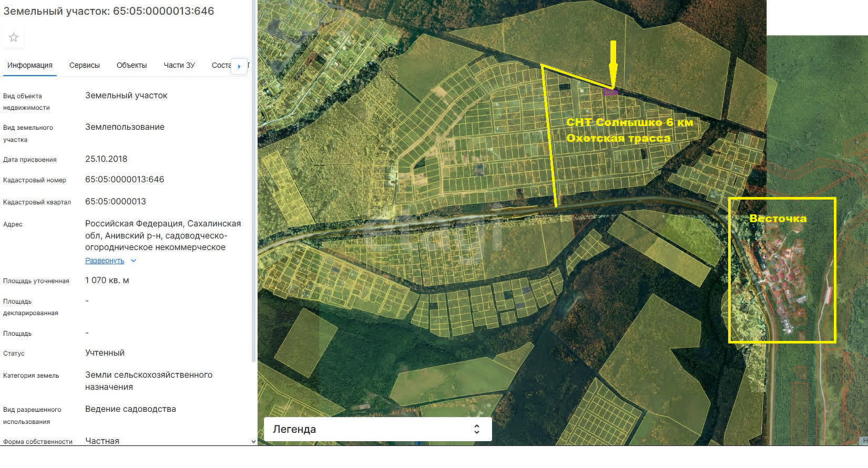
Task: Select the Части ЗУ tab
Action: click(179, 65)
